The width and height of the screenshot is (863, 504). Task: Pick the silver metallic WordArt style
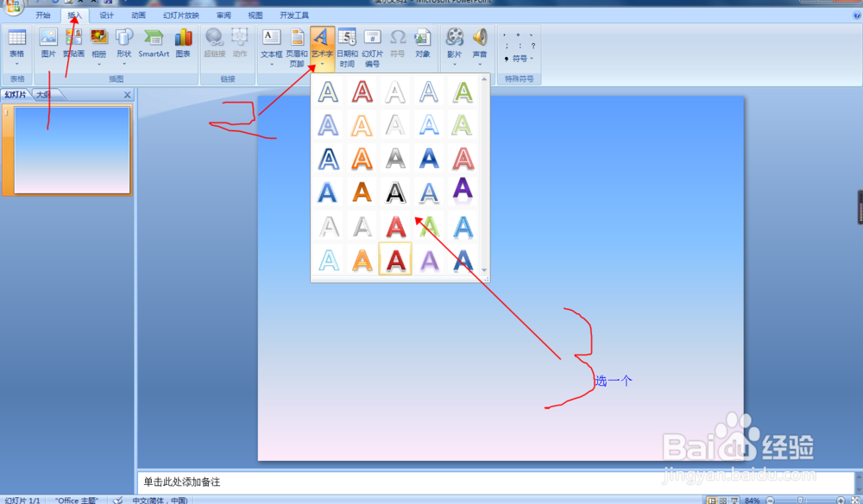[x=395, y=159]
